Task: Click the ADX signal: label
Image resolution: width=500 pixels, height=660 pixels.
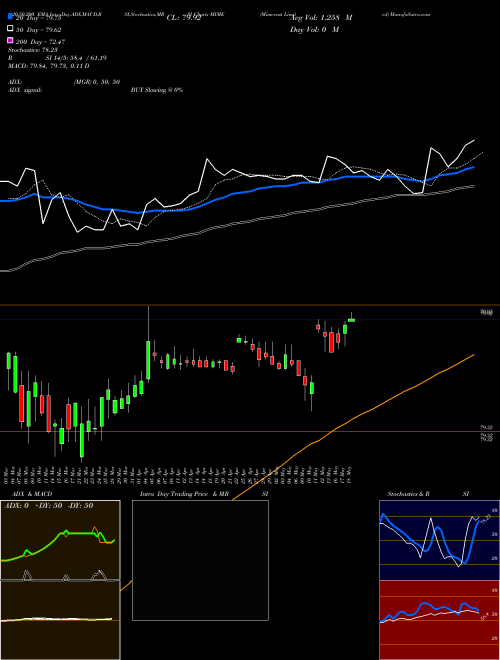Action: [24, 90]
